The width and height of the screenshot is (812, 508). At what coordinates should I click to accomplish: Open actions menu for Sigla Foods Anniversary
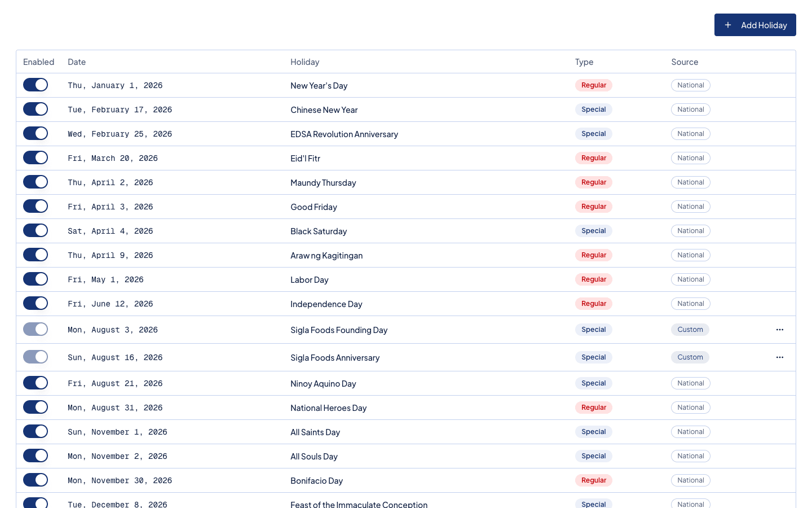(780, 357)
